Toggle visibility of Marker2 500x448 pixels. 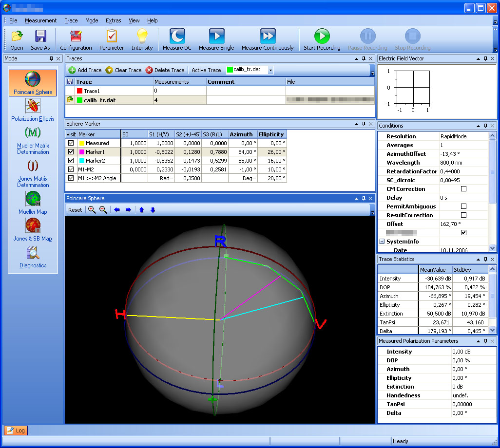coord(71,161)
